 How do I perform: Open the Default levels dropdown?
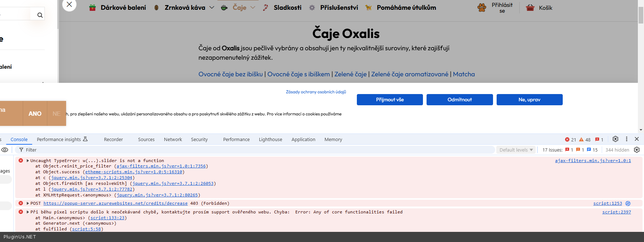pyautogui.click(x=516, y=150)
